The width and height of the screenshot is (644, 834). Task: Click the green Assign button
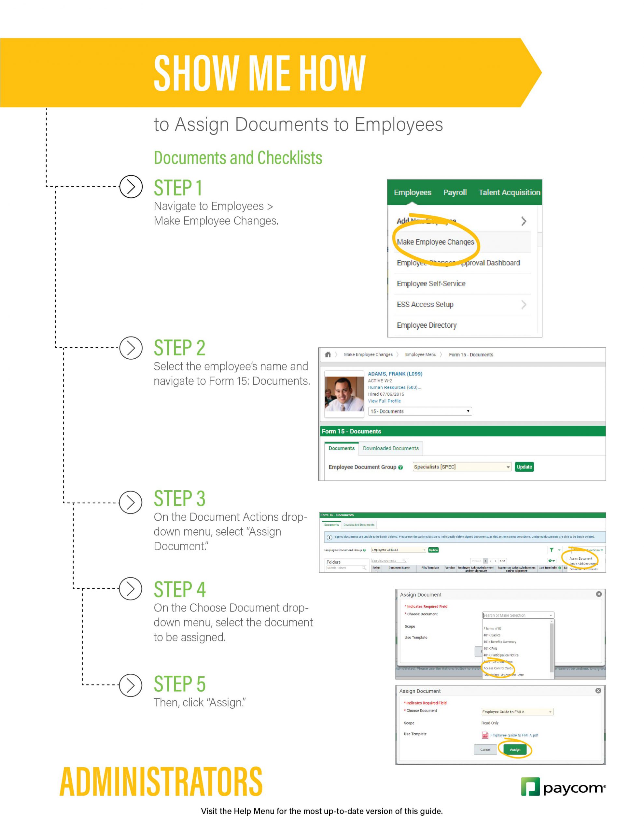[x=515, y=750]
